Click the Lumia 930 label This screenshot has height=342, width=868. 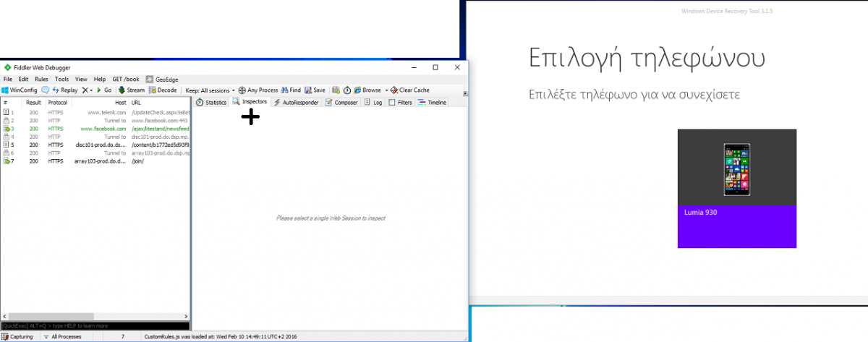click(x=700, y=213)
